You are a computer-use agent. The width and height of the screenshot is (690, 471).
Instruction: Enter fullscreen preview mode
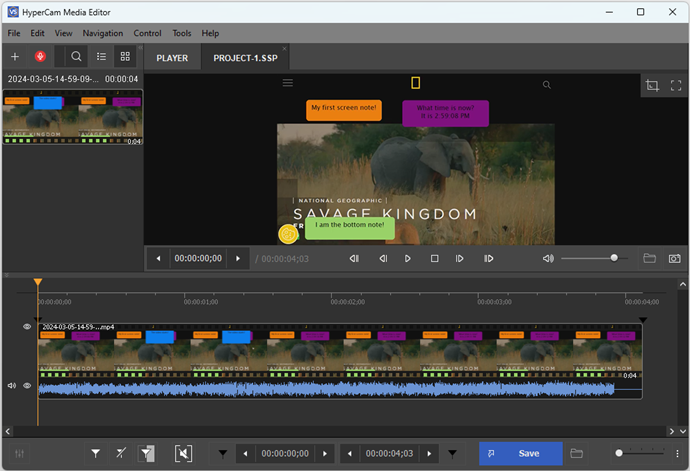[x=676, y=85]
